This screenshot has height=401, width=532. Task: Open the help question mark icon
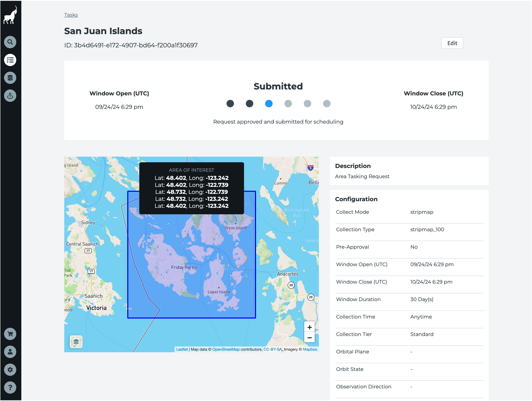click(x=10, y=388)
